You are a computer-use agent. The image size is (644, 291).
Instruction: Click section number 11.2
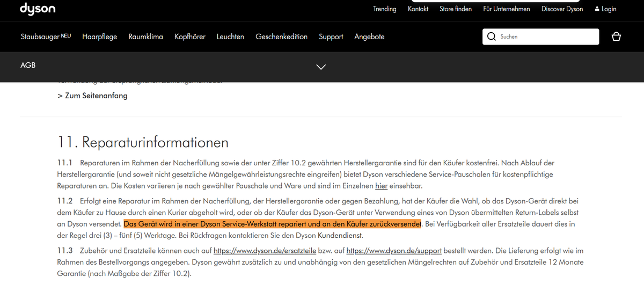click(x=65, y=201)
